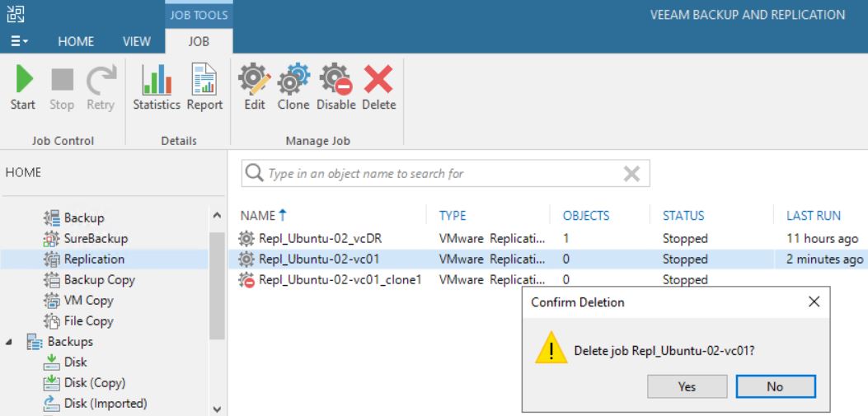Open the job Report
This screenshot has height=416, width=868.
[x=204, y=87]
